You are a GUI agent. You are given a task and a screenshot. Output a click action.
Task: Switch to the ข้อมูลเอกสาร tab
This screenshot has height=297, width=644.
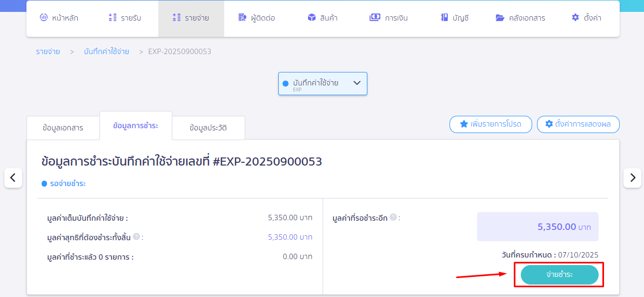pyautogui.click(x=63, y=128)
